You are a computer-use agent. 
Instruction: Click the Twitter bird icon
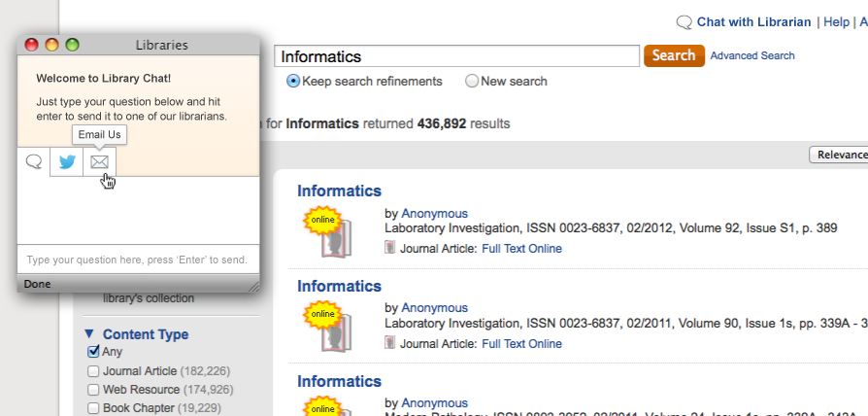pos(67,161)
